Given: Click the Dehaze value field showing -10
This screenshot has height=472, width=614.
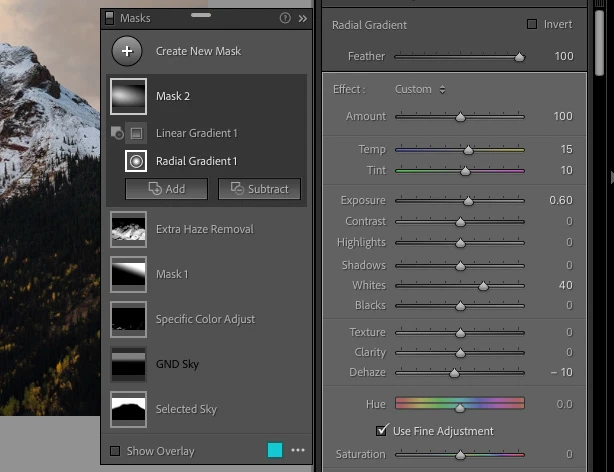Looking at the screenshot, I should click(562, 372).
